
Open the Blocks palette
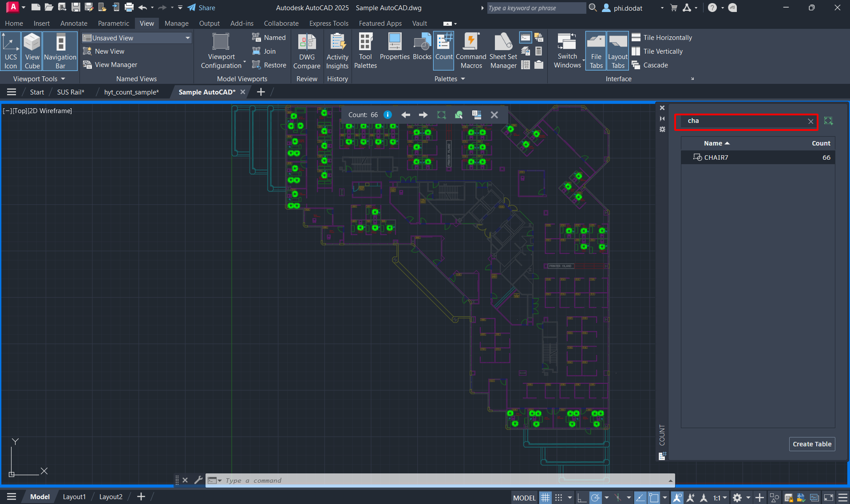pos(422,51)
